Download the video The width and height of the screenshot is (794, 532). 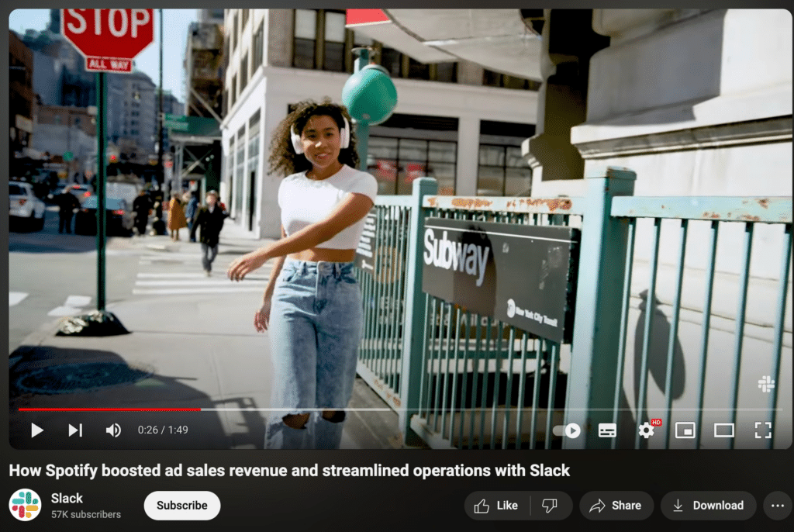point(709,506)
